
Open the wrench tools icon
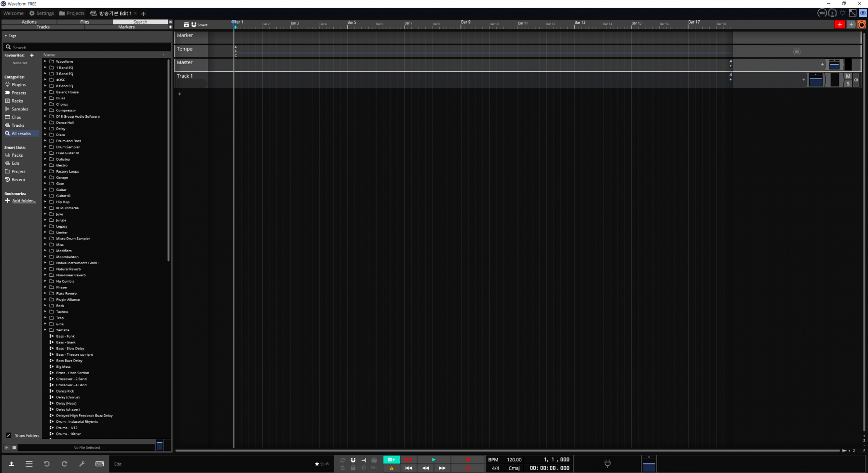pos(82,464)
